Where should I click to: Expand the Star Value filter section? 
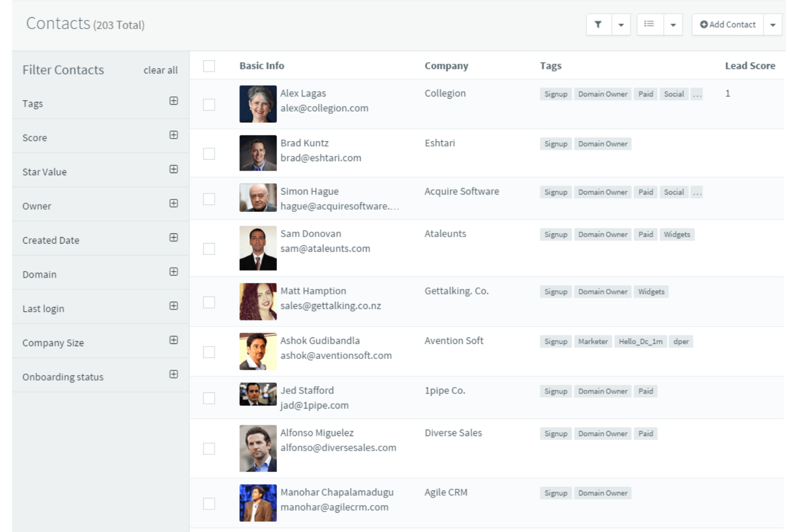pos(173,169)
